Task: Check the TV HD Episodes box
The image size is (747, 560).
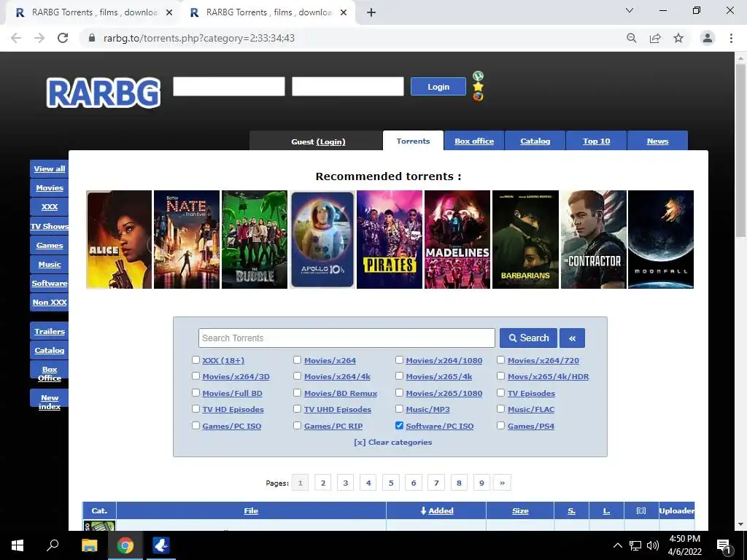Action: pos(196,409)
